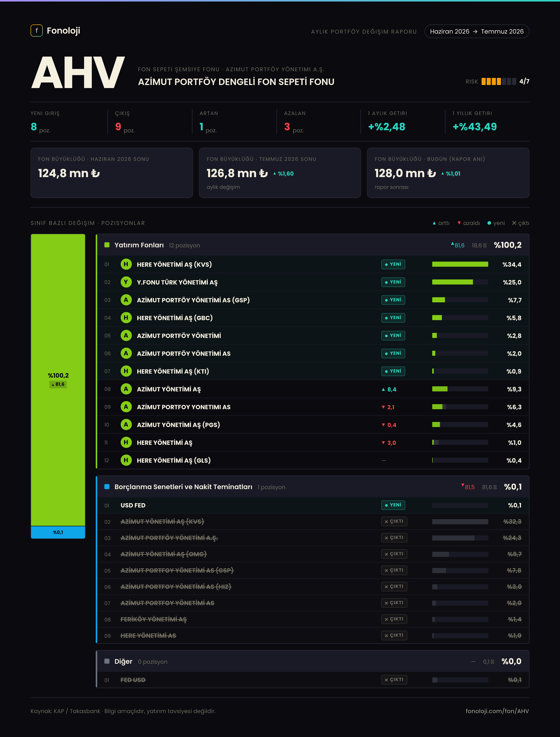Click the Haziran 2026 → Temmuz 2026 period pill
Screen dimensions: 560x737
tap(477, 31)
